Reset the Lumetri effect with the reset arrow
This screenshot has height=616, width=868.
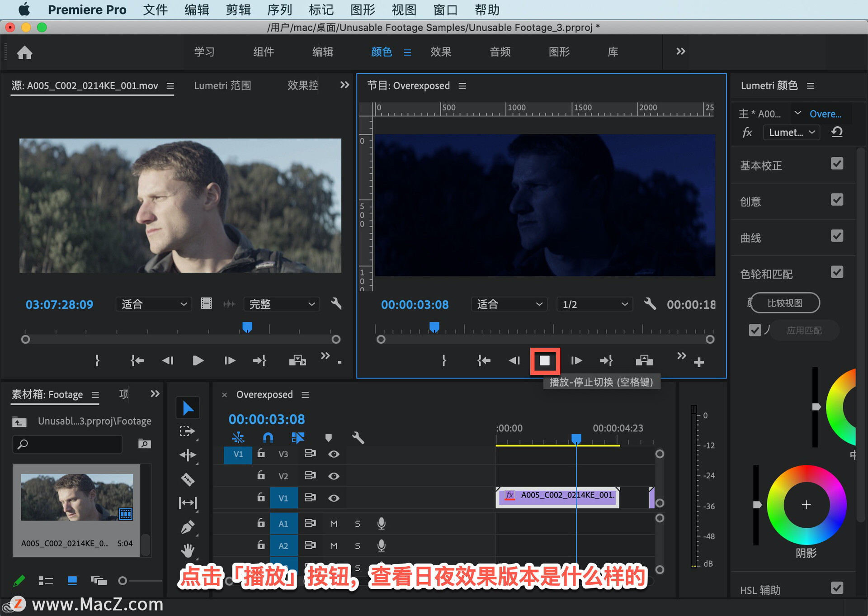click(x=837, y=132)
